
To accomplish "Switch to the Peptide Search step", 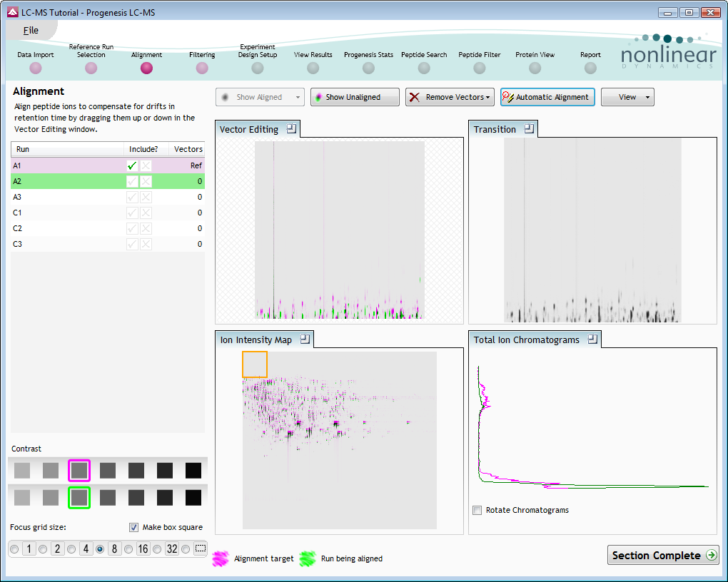I will pos(424,68).
